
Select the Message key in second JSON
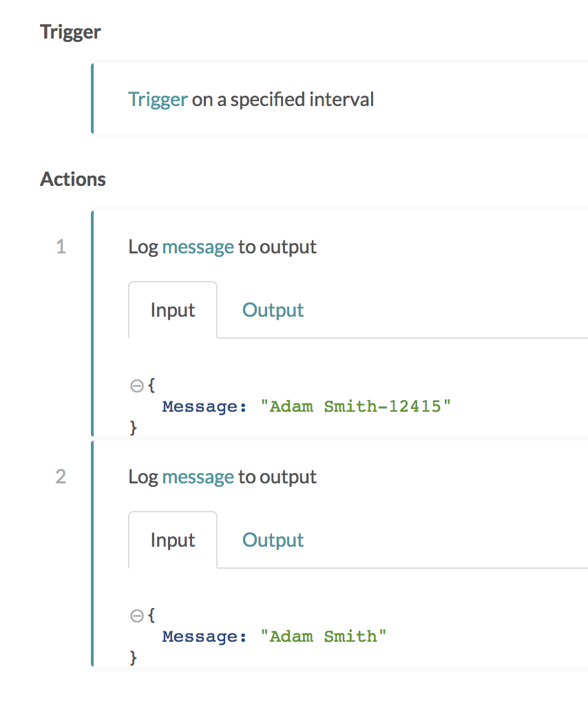point(202,636)
